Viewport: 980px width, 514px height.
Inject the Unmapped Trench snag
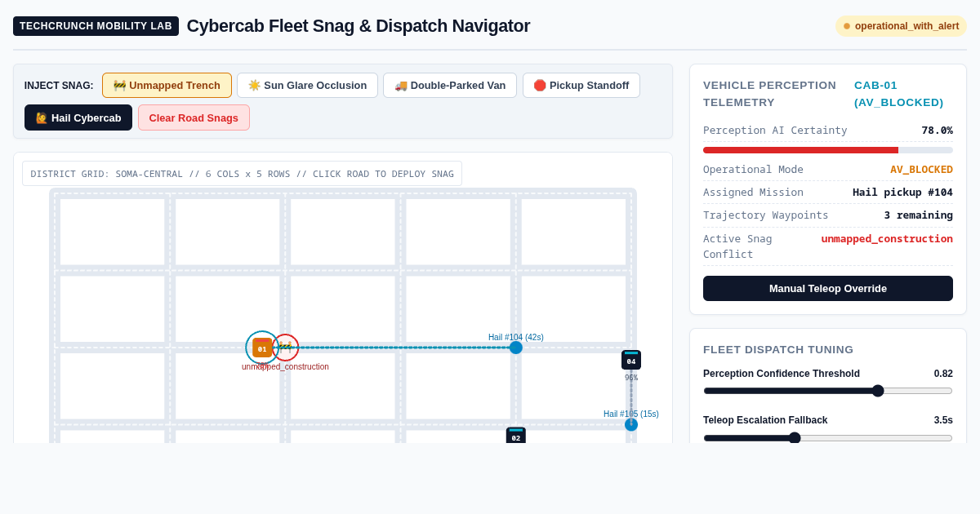[x=167, y=85]
